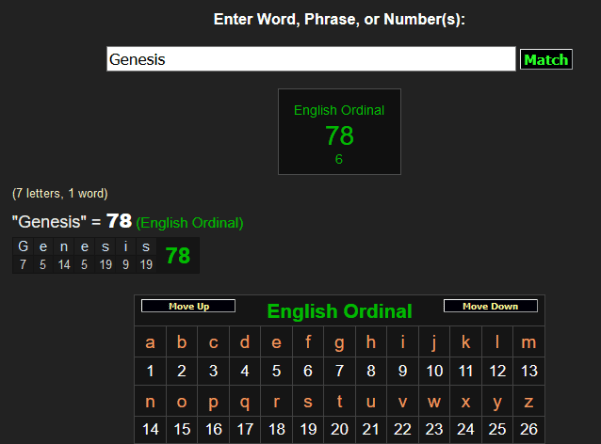Click the green Match button
Screen dimensions: 601x444
(x=546, y=60)
